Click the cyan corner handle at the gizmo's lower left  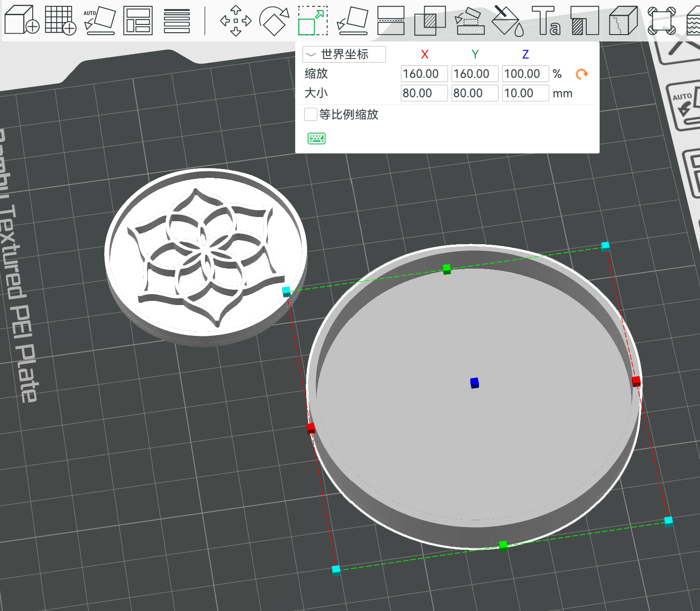click(336, 570)
